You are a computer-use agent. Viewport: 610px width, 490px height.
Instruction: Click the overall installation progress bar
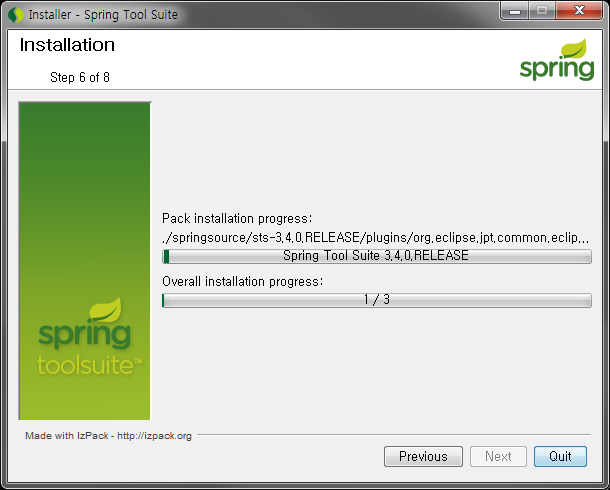377,300
